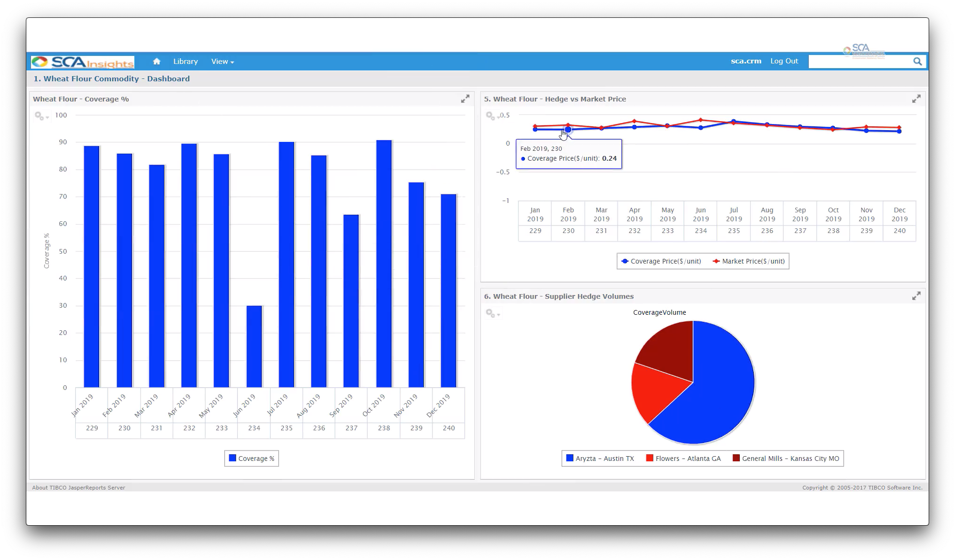Click the 'Coverage %' vertical axis label
The width and height of the screenshot is (955, 560).
coord(47,251)
